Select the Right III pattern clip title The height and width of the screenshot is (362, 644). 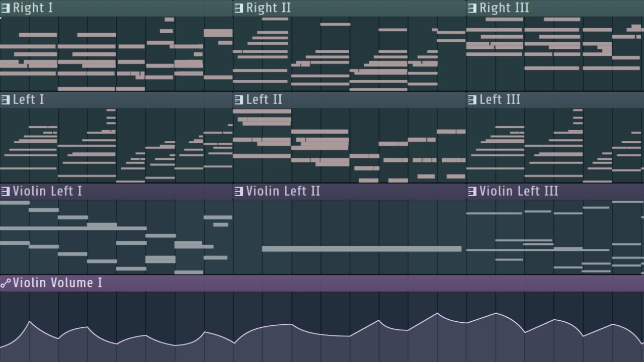(504, 8)
